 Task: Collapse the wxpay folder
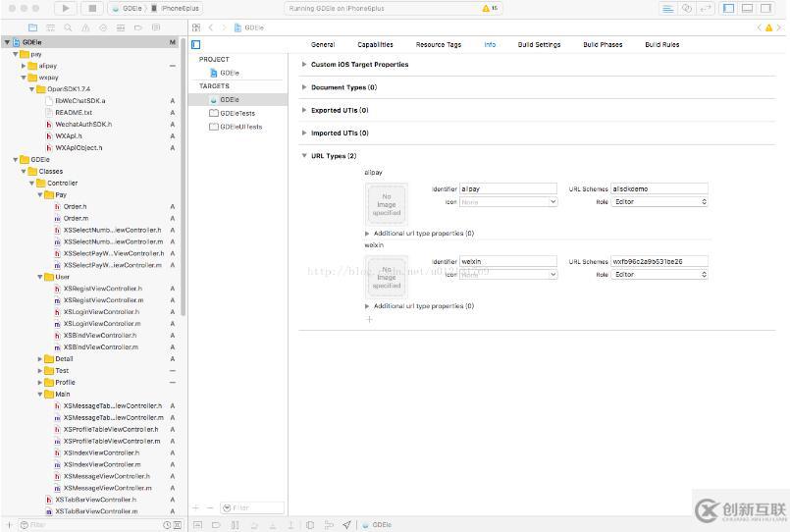(24, 78)
